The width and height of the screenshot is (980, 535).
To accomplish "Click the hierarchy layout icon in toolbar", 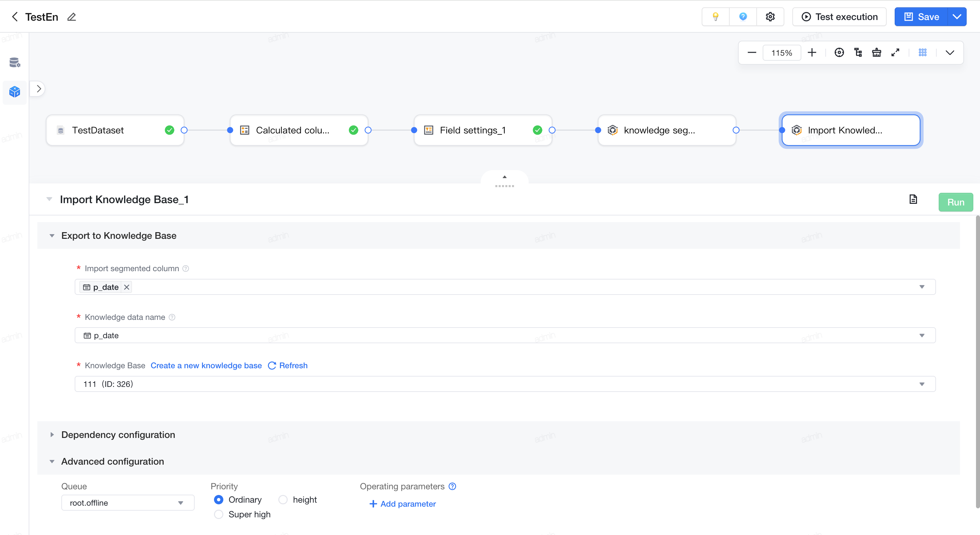I will point(858,53).
